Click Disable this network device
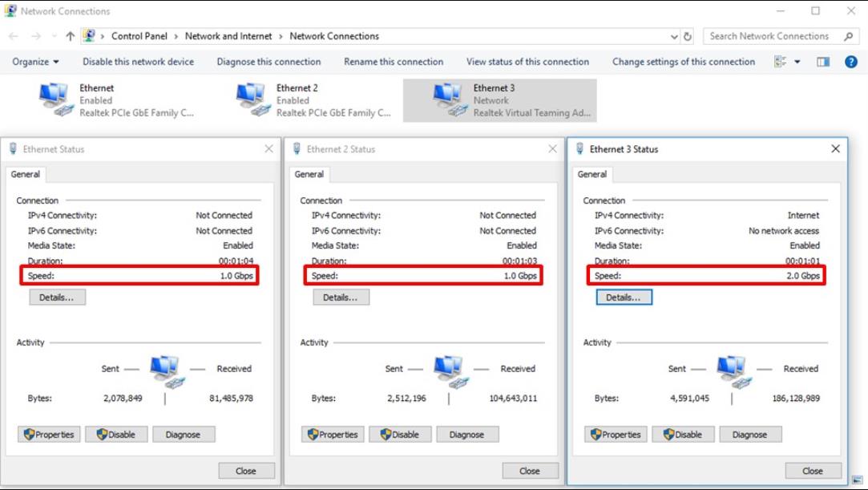 coord(139,62)
